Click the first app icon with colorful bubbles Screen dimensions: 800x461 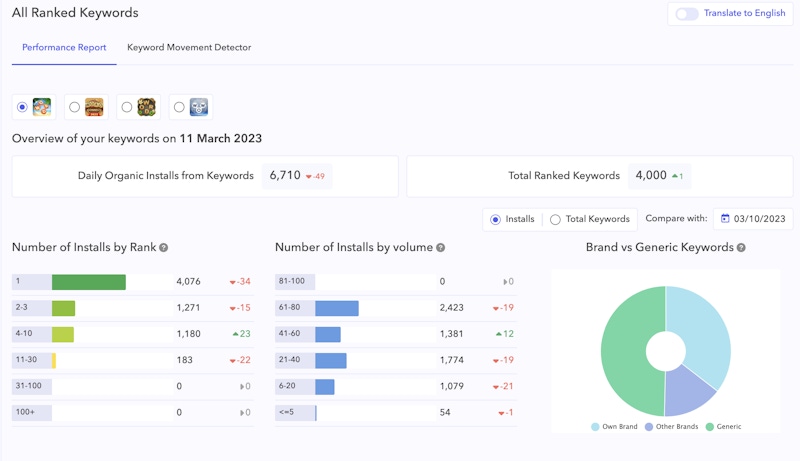pyautogui.click(x=42, y=107)
